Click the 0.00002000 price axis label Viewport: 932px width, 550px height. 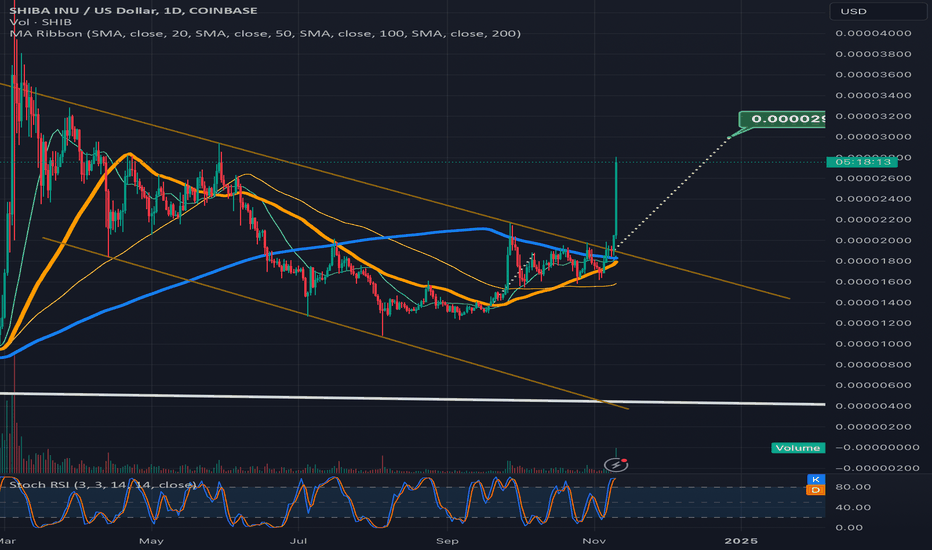(x=873, y=240)
